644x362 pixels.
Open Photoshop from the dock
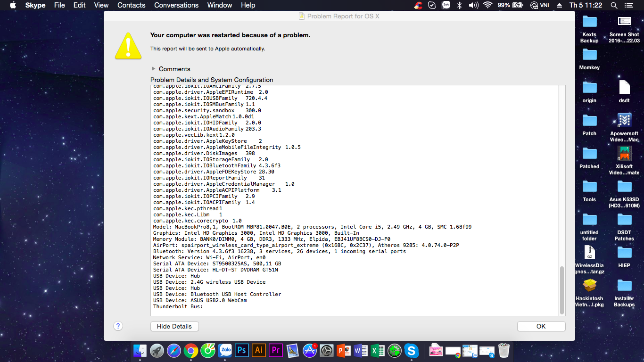coord(241,350)
